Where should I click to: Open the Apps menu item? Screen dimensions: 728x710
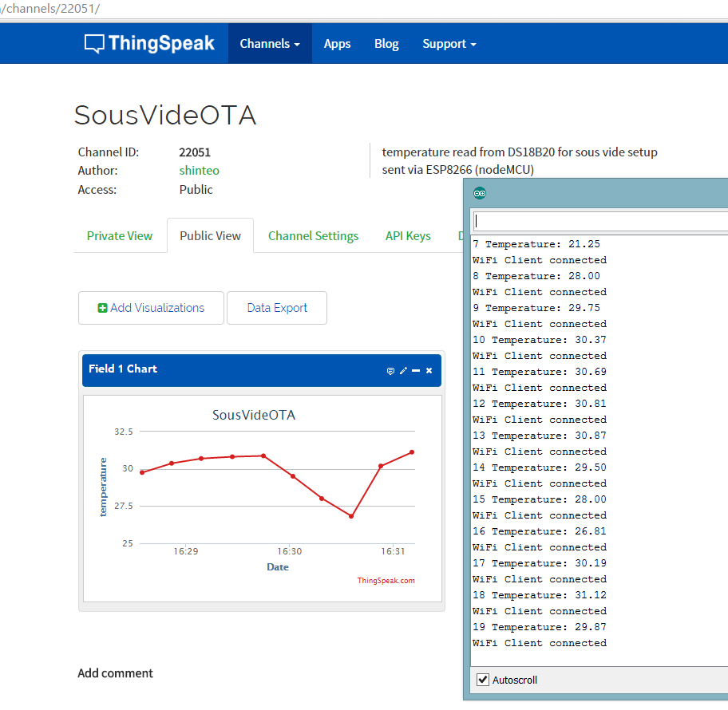coord(337,44)
